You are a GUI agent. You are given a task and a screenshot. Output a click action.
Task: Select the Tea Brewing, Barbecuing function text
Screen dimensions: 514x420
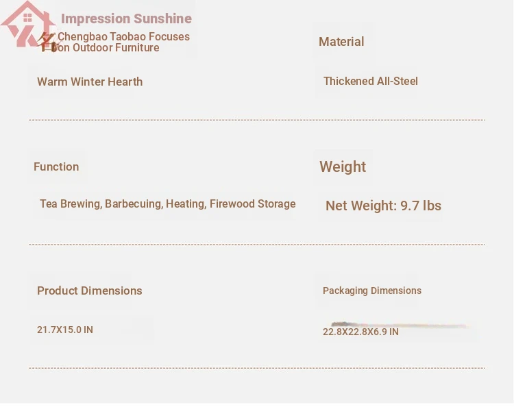pyautogui.click(x=167, y=203)
